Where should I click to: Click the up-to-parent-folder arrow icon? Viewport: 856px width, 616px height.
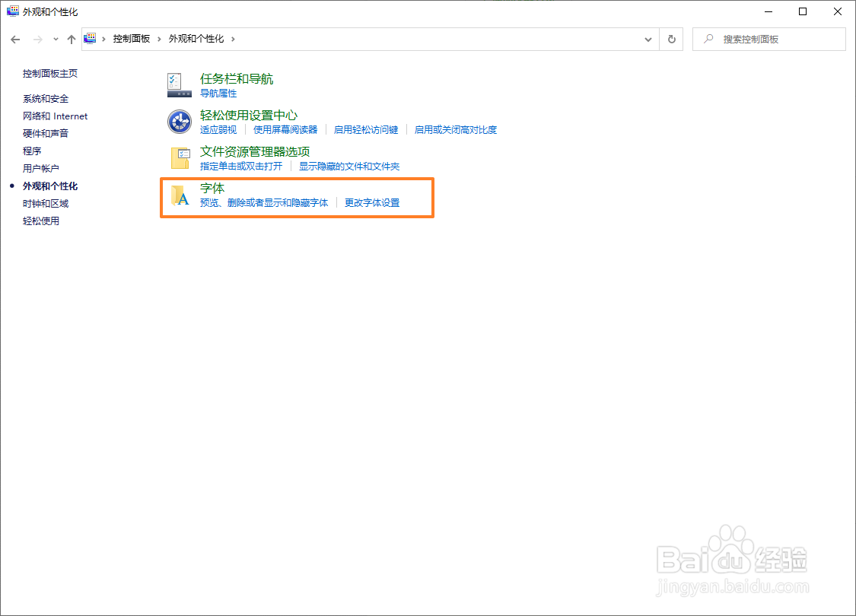click(x=71, y=39)
